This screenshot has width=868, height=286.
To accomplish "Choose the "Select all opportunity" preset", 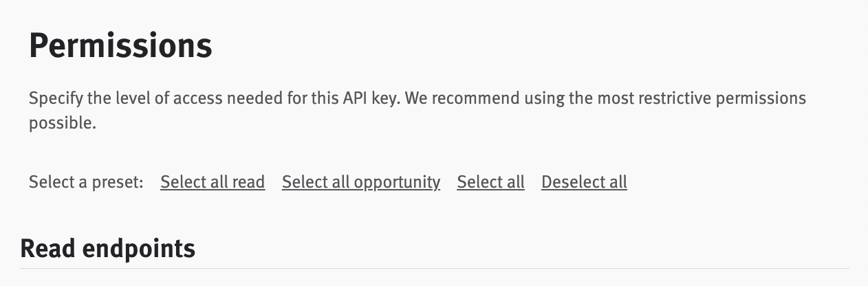I will 360,182.
